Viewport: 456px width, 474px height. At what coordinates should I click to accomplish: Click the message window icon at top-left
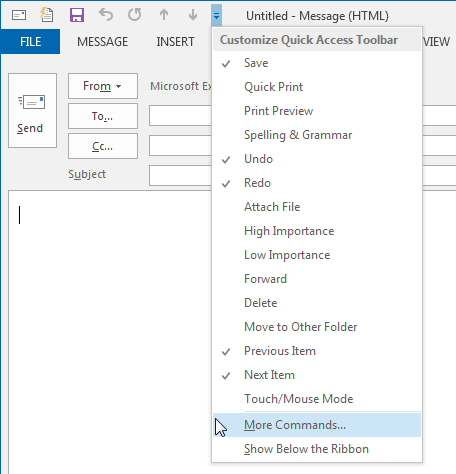[19, 15]
